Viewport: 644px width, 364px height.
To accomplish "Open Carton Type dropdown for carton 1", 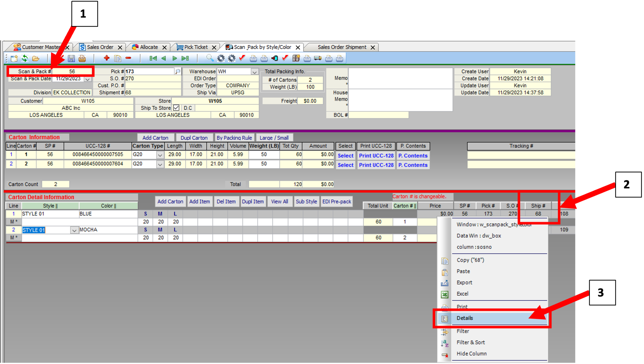I will pyautogui.click(x=160, y=155).
